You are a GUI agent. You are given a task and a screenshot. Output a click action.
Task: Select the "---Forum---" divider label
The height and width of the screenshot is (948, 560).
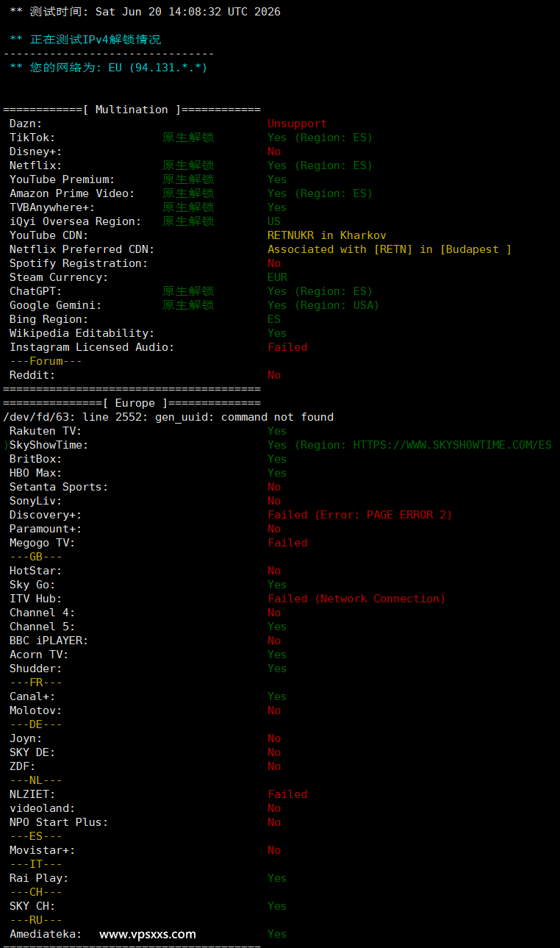[46, 361]
